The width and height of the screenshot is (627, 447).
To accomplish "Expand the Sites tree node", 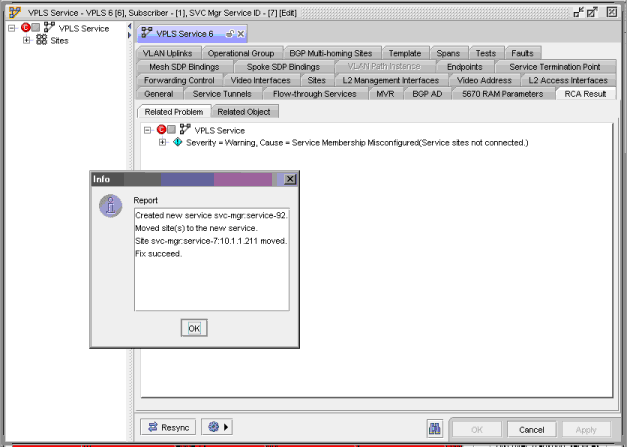I will (27, 41).
